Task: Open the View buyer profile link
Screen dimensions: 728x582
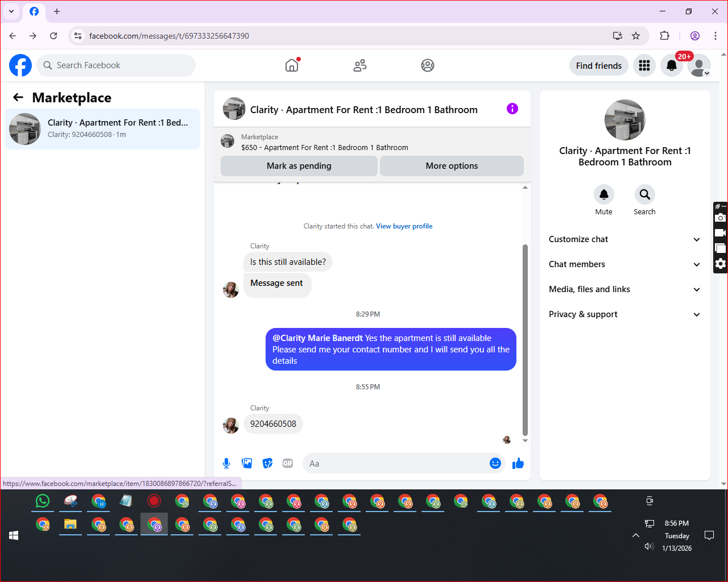Action: pos(404,226)
